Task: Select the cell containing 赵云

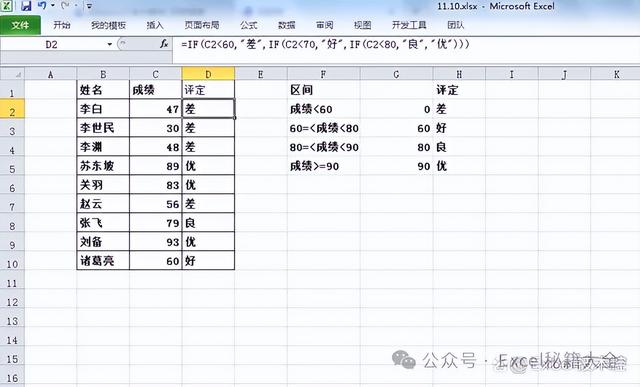Action: [x=103, y=204]
